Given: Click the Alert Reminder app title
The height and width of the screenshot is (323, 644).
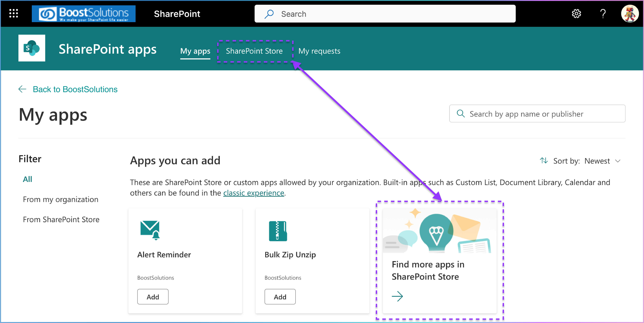Looking at the screenshot, I should (164, 255).
